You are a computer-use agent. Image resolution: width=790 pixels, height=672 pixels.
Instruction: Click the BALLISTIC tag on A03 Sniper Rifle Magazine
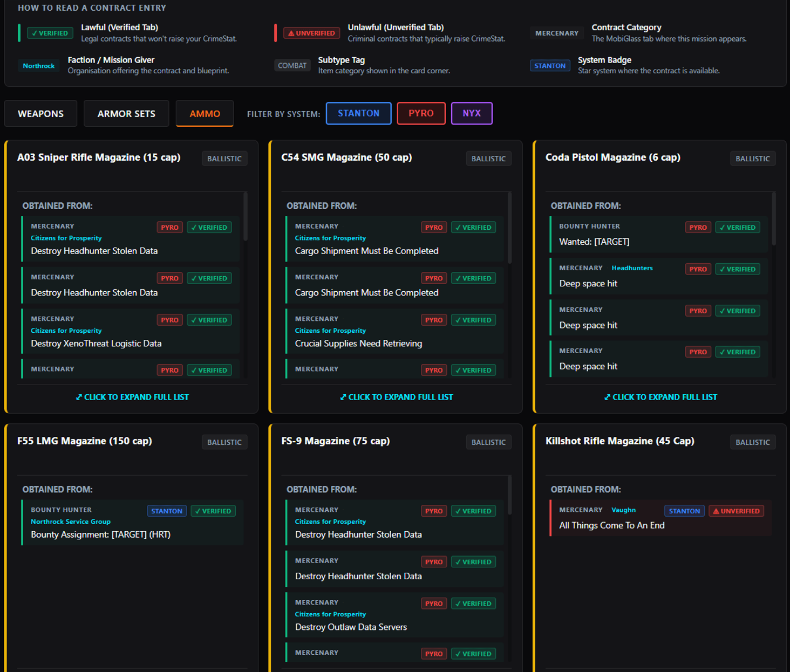(x=224, y=158)
